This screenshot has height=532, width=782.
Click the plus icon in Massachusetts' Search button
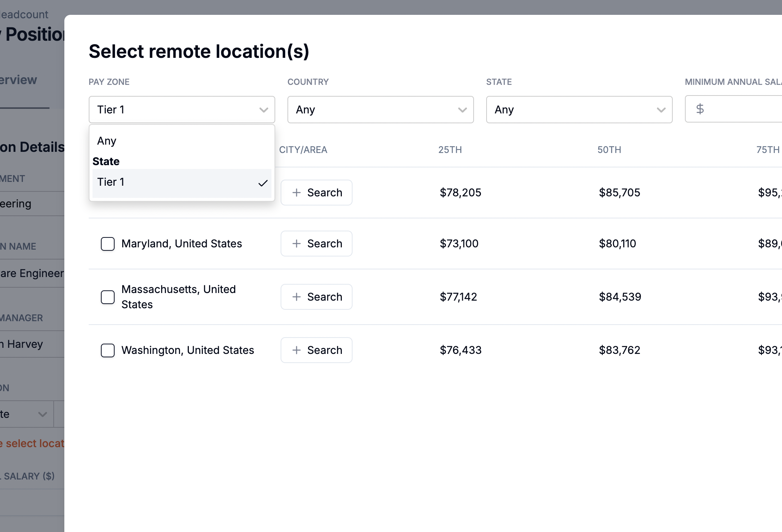[297, 297]
